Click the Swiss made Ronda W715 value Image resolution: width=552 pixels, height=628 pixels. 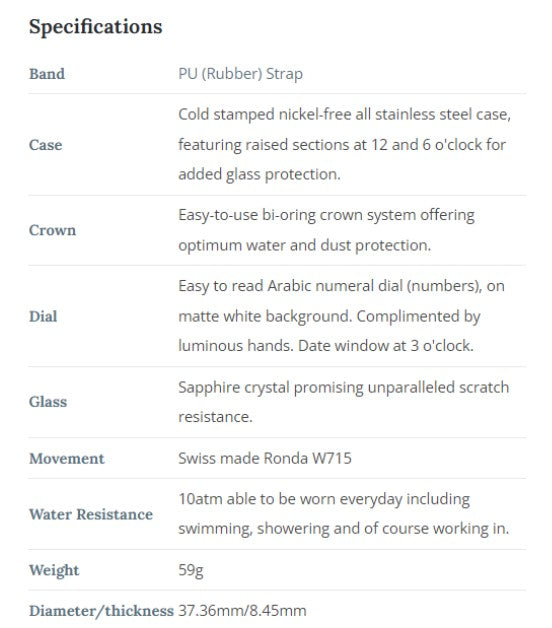(265, 458)
